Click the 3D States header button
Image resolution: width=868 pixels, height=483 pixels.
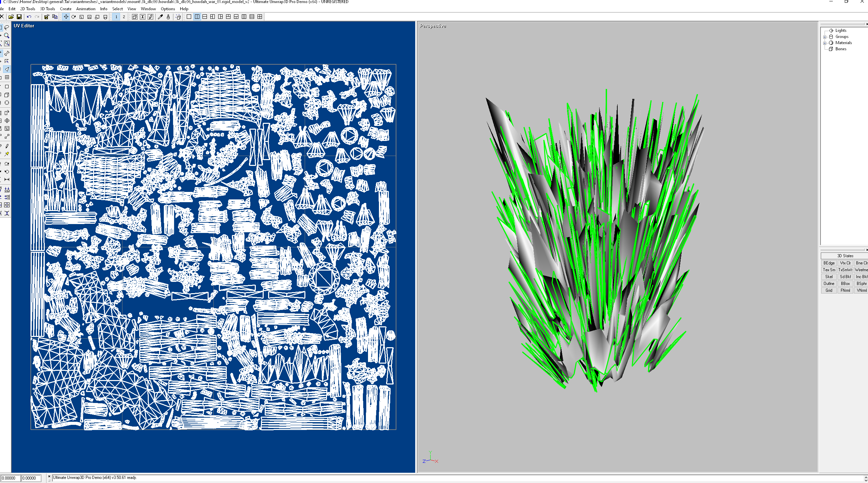(845, 256)
